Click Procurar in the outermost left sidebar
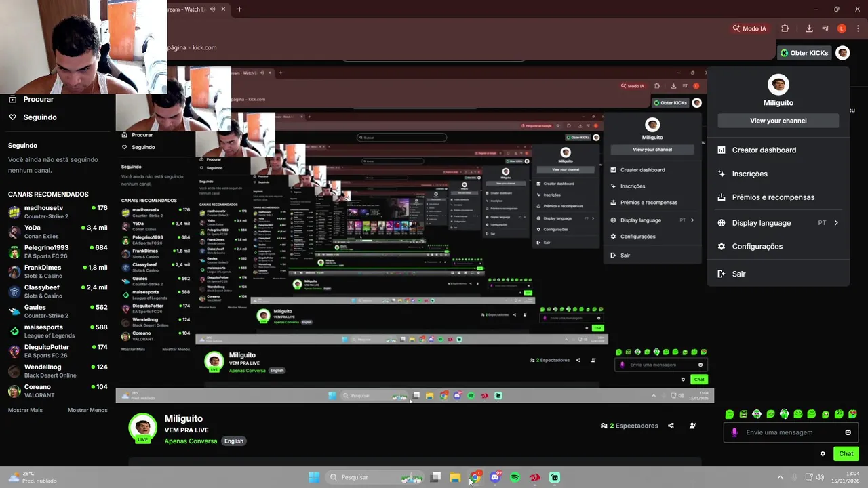The image size is (868, 488). (x=31, y=99)
